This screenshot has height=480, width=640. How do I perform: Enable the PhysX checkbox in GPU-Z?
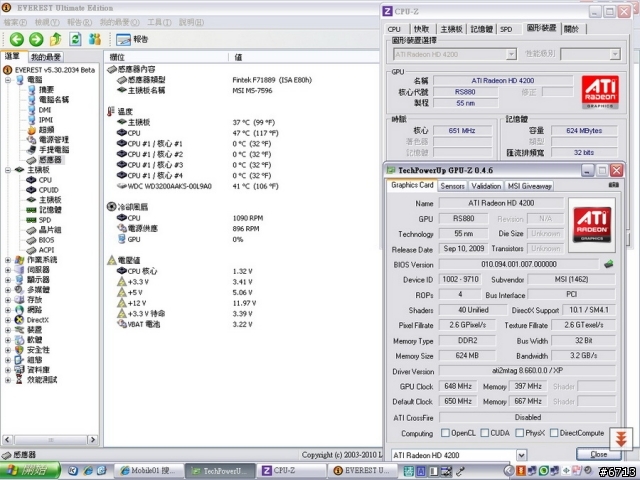519,433
